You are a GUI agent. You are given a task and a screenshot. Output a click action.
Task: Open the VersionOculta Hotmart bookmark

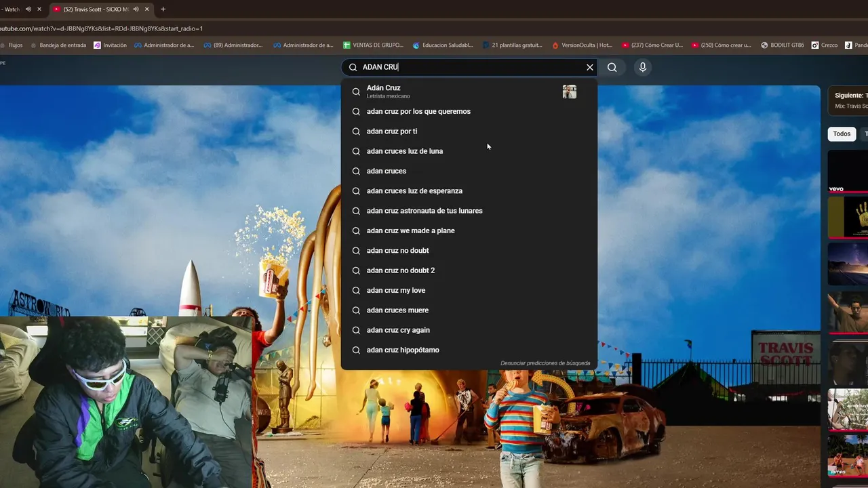tap(582, 45)
